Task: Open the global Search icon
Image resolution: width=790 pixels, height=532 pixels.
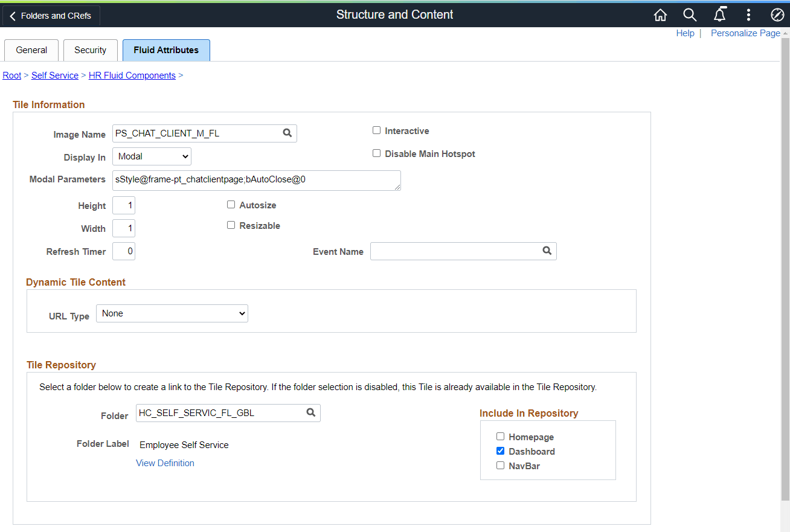Action: [690, 14]
